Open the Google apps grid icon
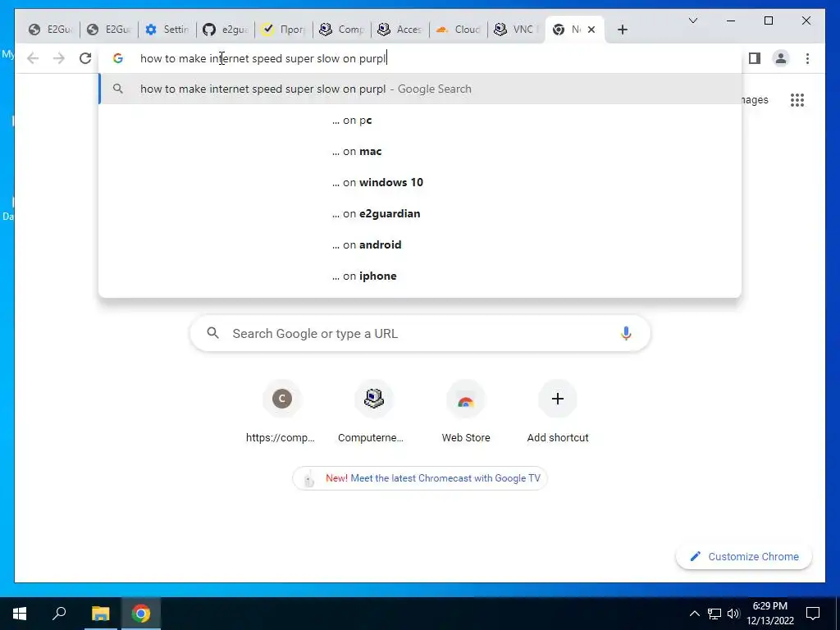This screenshot has height=630, width=840. 797,99
